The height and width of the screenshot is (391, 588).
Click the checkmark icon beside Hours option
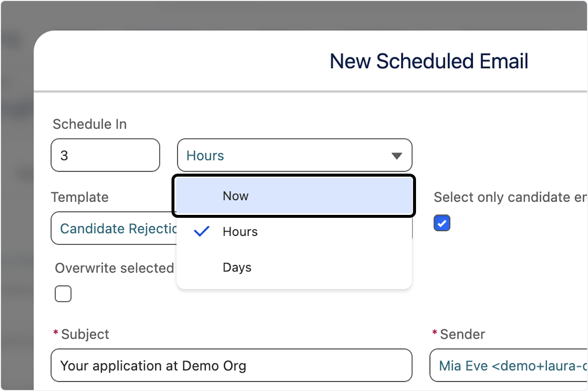click(201, 232)
